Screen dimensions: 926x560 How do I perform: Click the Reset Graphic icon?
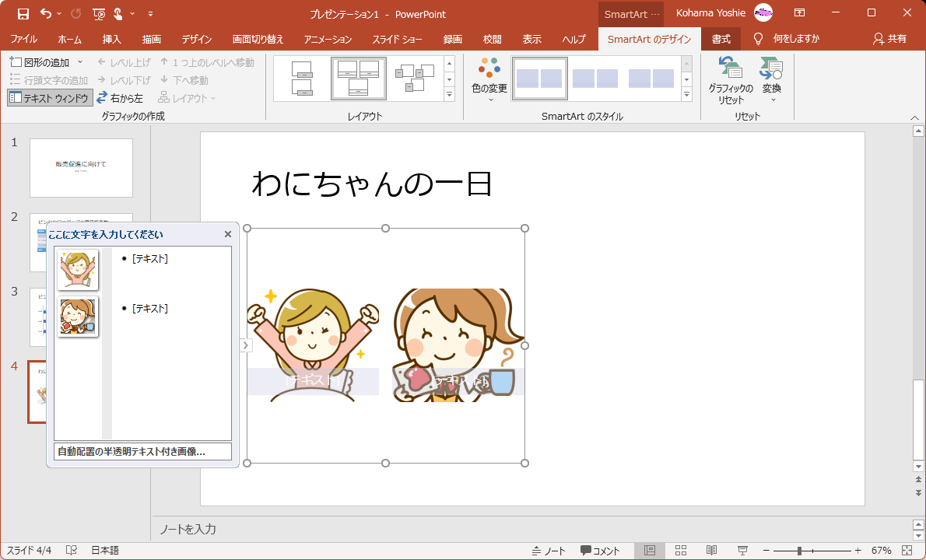730,69
